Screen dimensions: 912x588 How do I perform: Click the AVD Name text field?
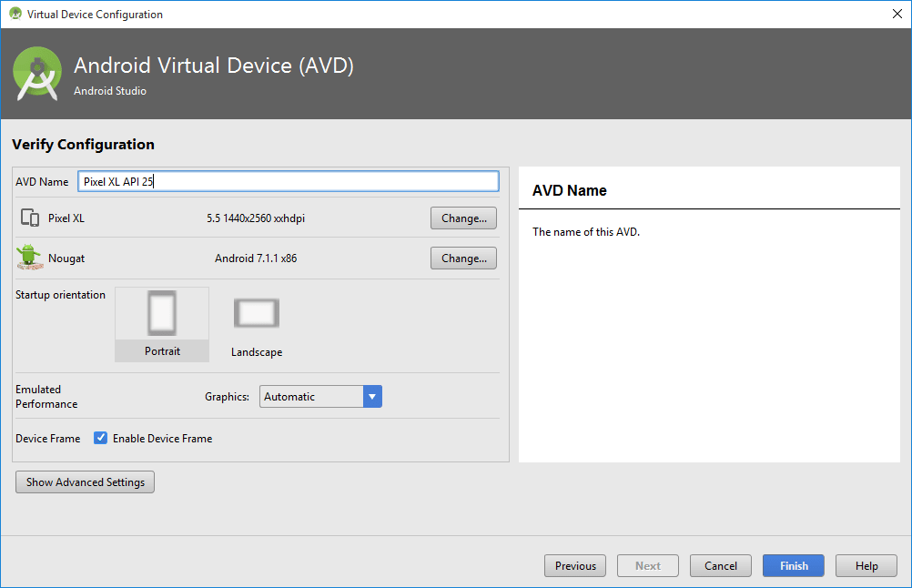coord(288,181)
